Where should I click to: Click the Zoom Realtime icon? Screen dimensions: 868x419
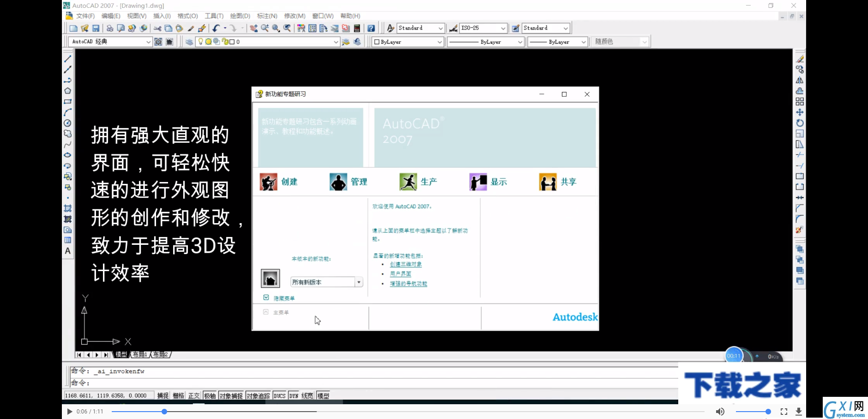point(265,28)
